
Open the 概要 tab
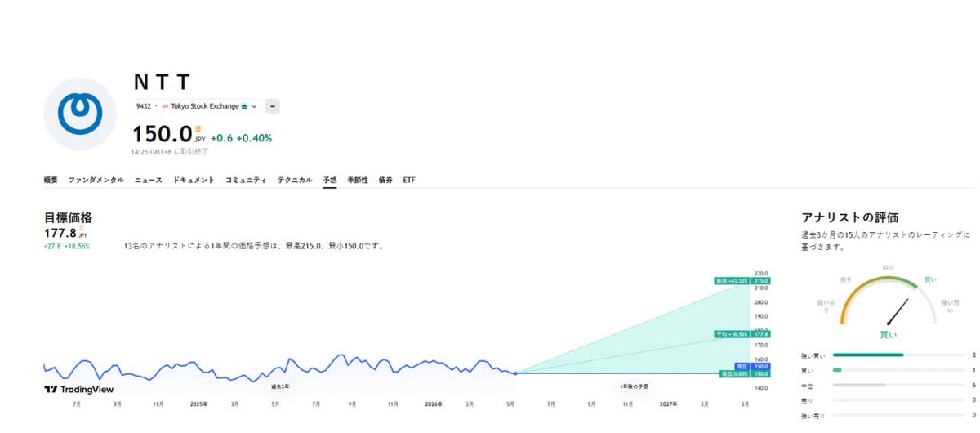[x=51, y=180]
